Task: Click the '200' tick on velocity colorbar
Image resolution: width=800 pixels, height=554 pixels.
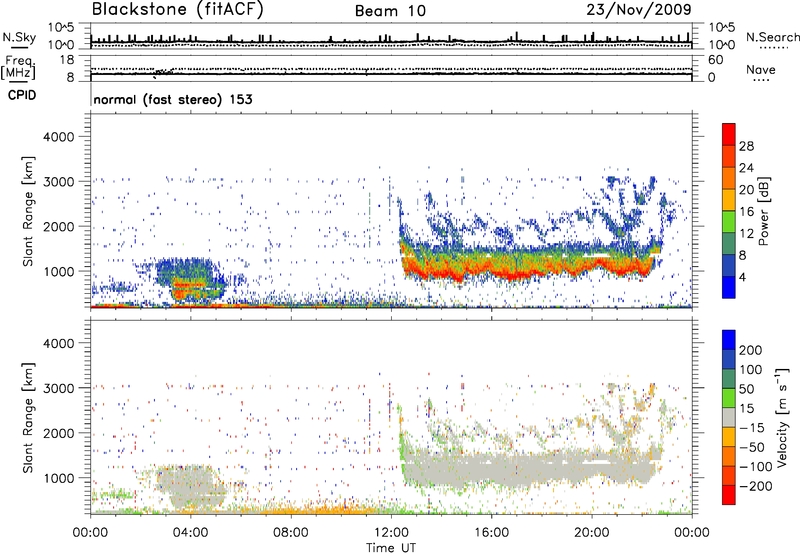Action: click(751, 350)
